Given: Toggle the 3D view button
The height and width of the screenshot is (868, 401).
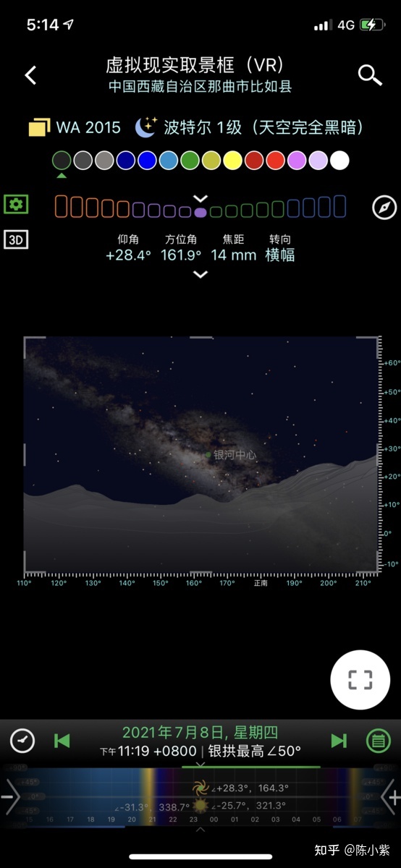Looking at the screenshot, I should point(16,239).
